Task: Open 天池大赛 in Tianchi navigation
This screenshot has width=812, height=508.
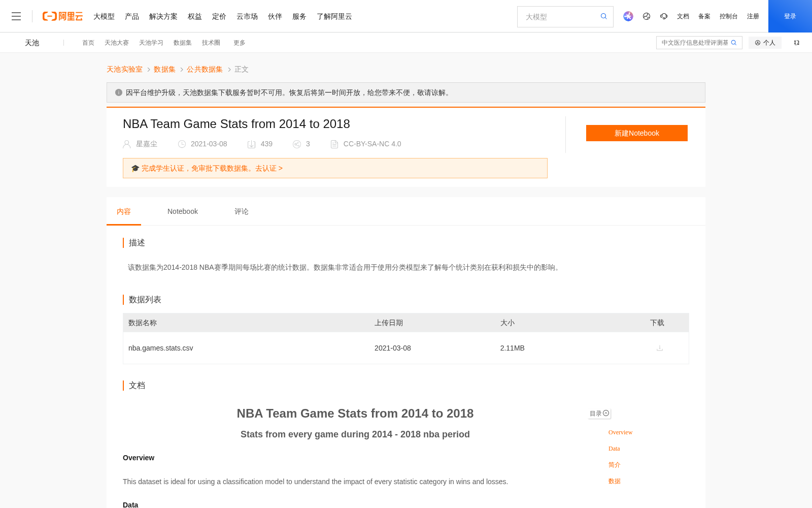Action: 117,43
